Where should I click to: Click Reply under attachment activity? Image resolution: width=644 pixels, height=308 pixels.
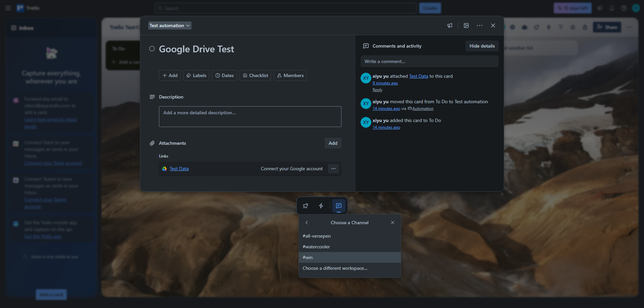pyautogui.click(x=377, y=90)
